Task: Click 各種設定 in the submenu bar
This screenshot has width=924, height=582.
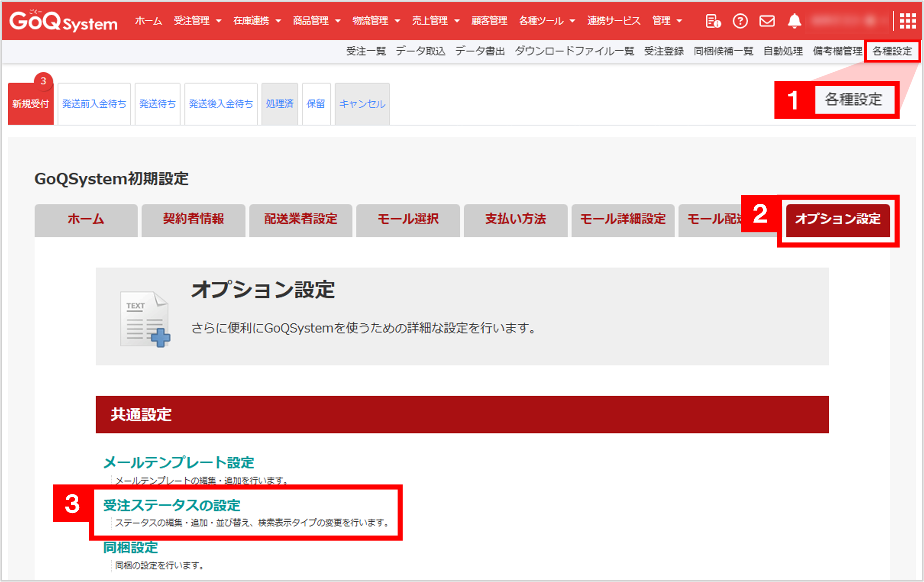Action: [892, 51]
